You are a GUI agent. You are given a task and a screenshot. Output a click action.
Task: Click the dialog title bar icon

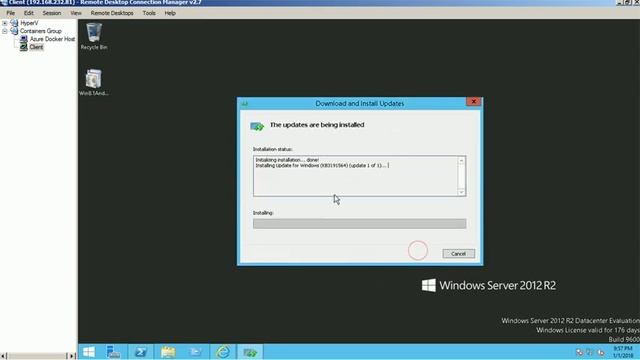pyautogui.click(x=244, y=104)
